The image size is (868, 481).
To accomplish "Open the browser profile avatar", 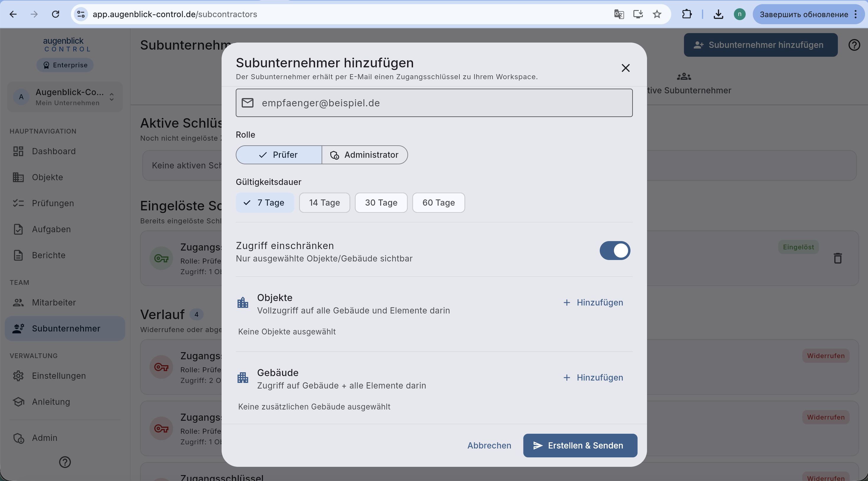I will (x=739, y=14).
